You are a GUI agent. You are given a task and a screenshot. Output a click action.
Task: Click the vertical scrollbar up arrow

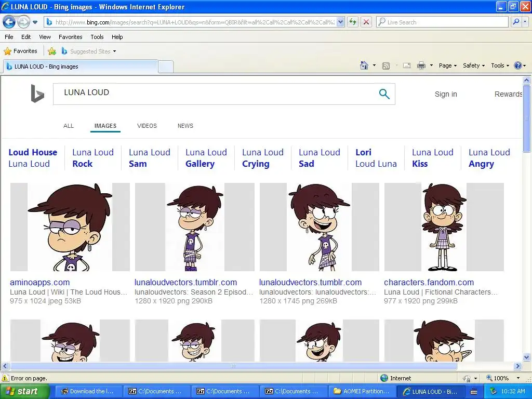click(527, 81)
